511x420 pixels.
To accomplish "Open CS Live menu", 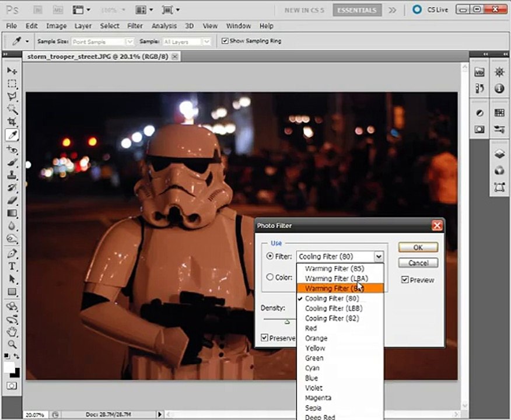I will click(430, 10).
